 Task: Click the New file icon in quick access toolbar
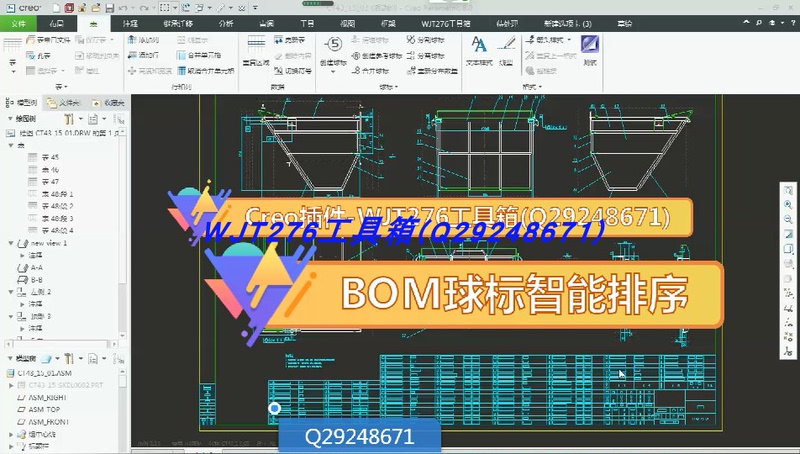tap(56, 8)
